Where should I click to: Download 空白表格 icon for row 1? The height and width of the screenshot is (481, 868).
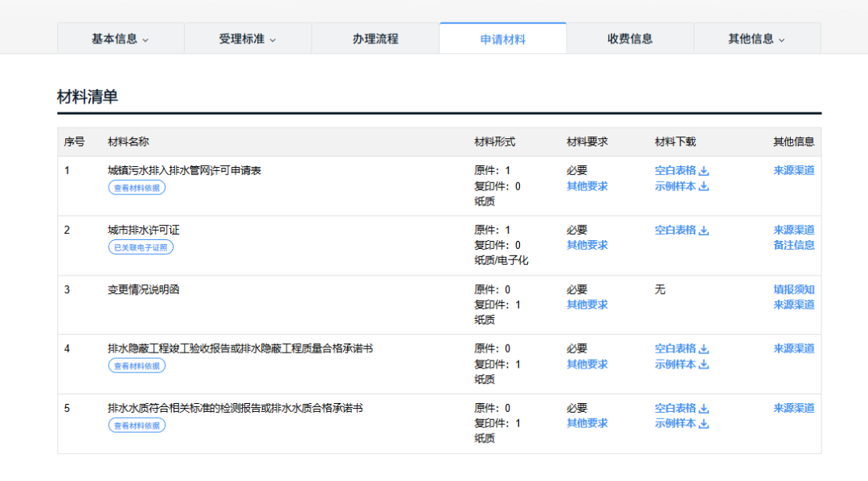[704, 171]
